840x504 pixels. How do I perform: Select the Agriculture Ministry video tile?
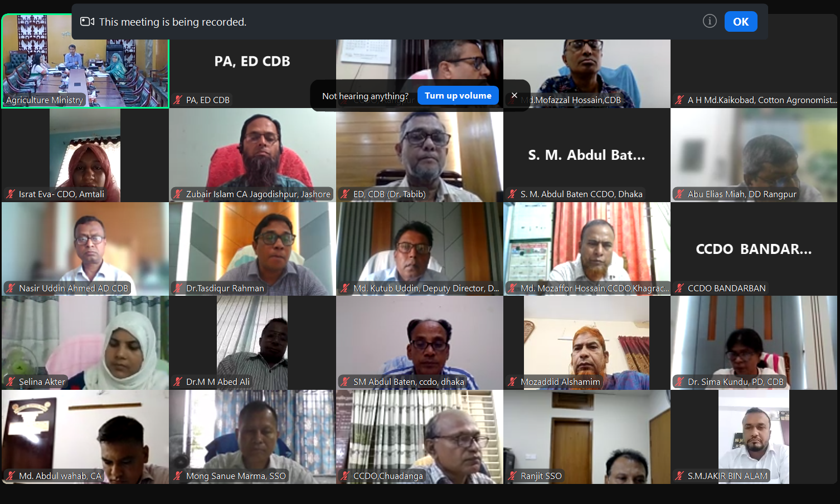(85, 61)
